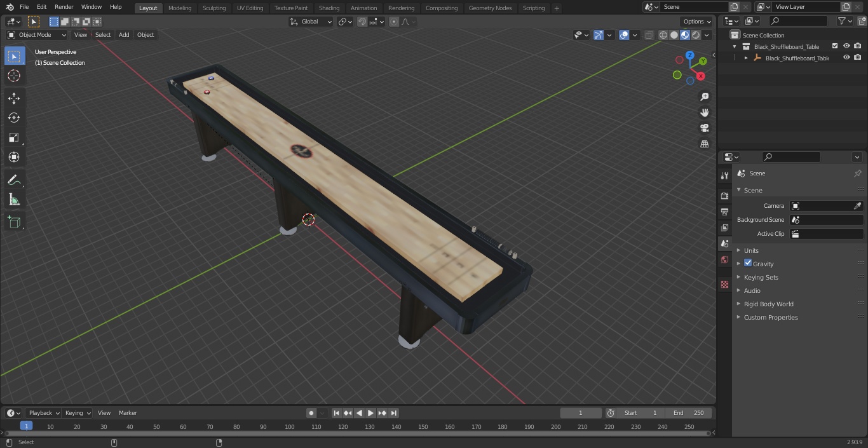Jump to the timeline end frame
The image size is (868, 448).
394,413
